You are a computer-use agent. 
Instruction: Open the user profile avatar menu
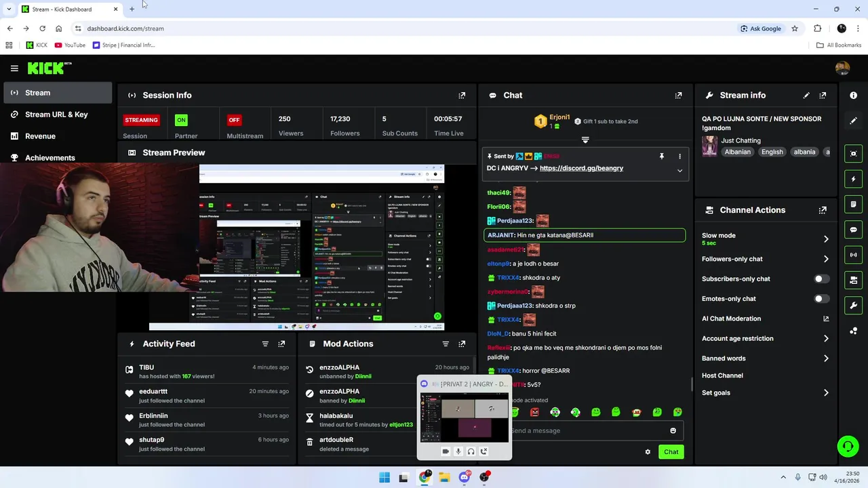[x=842, y=68]
